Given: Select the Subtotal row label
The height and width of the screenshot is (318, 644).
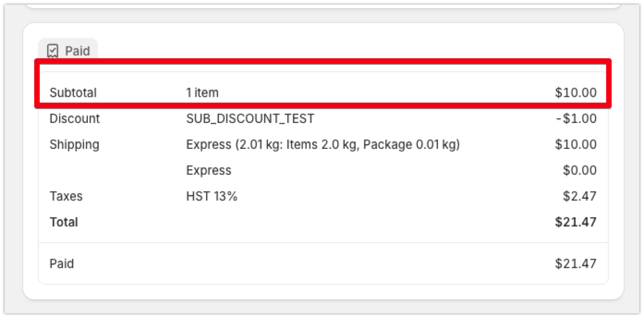Looking at the screenshot, I should click(73, 93).
